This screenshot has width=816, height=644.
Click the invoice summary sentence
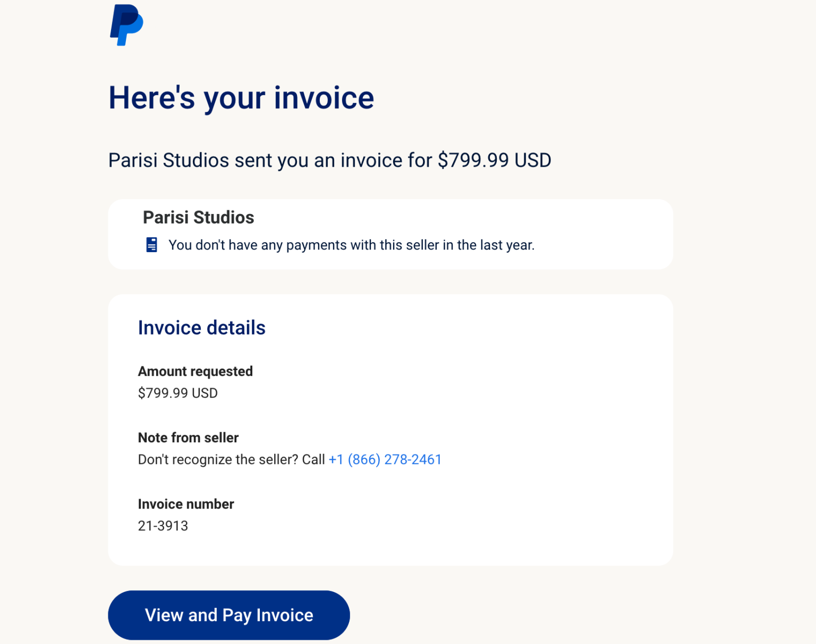coord(329,160)
